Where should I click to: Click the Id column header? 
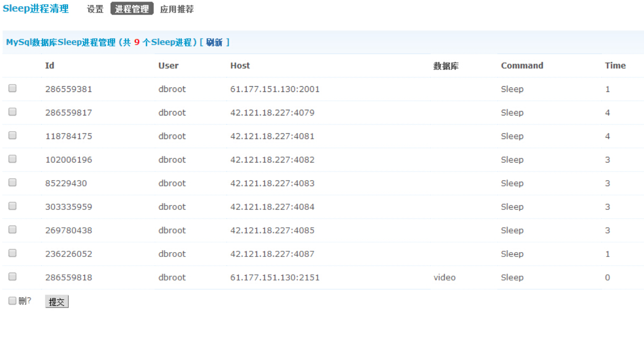(x=50, y=66)
